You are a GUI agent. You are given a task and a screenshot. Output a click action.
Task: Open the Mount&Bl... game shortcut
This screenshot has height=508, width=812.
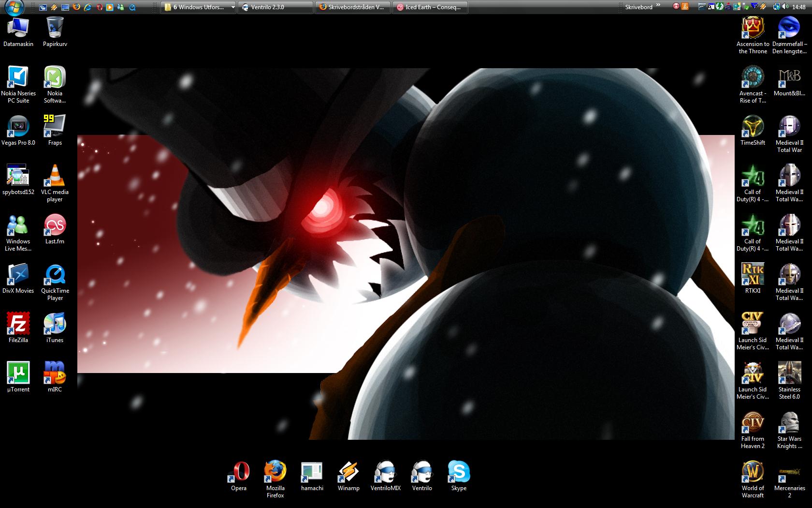tap(790, 81)
